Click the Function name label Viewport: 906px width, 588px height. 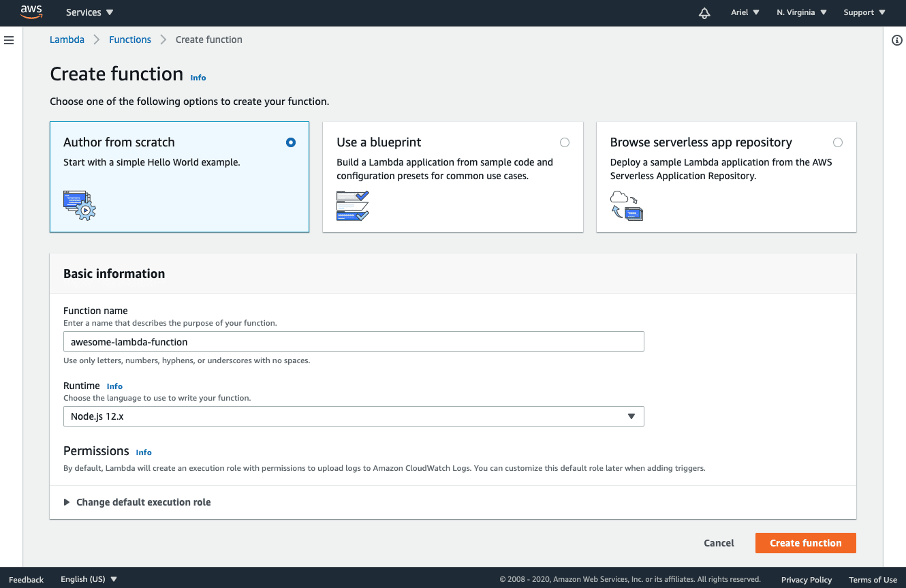click(95, 311)
